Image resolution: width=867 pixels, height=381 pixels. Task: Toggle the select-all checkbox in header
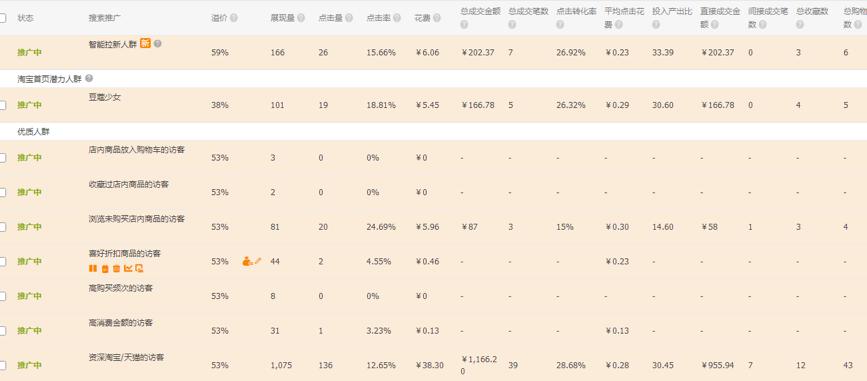point(2,18)
